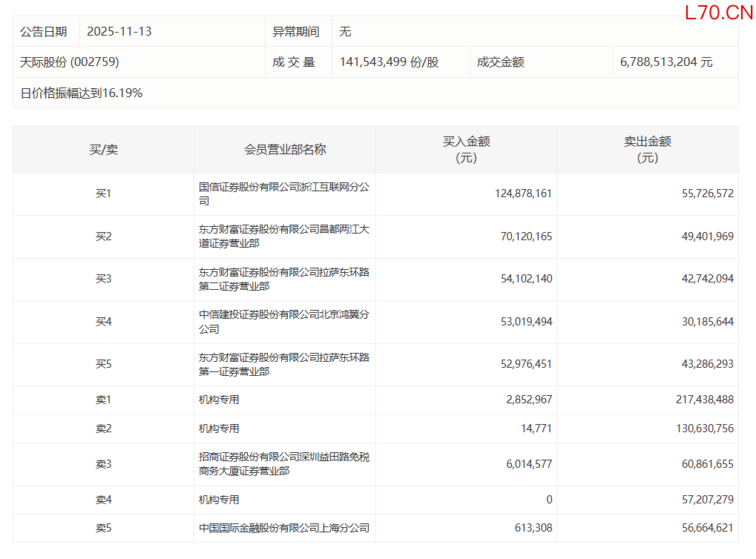Click the 买/卖 column header
This screenshot has width=756, height=559.
click(x=103, y=150)
